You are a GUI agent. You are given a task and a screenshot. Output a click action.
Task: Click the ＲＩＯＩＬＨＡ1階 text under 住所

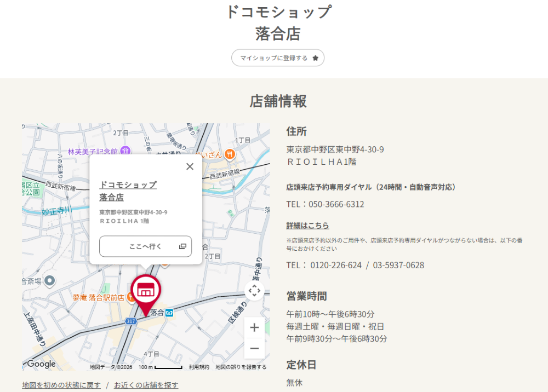(x=321, y=162)
